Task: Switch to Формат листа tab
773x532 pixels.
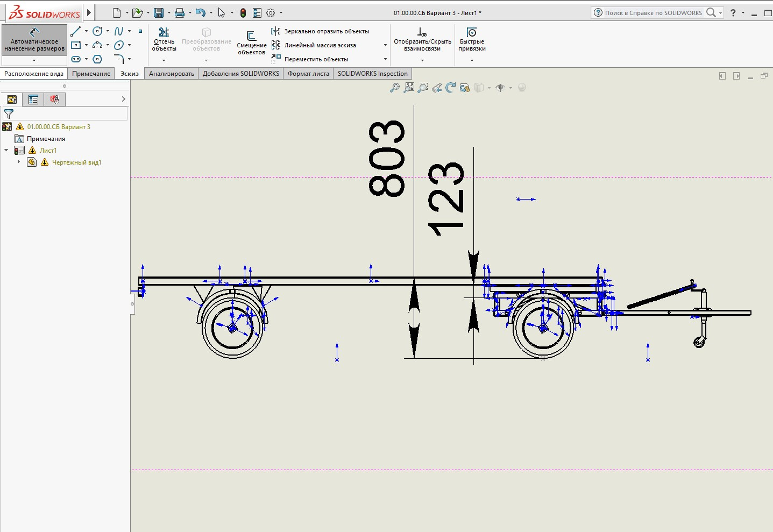Action: point(308,74)
